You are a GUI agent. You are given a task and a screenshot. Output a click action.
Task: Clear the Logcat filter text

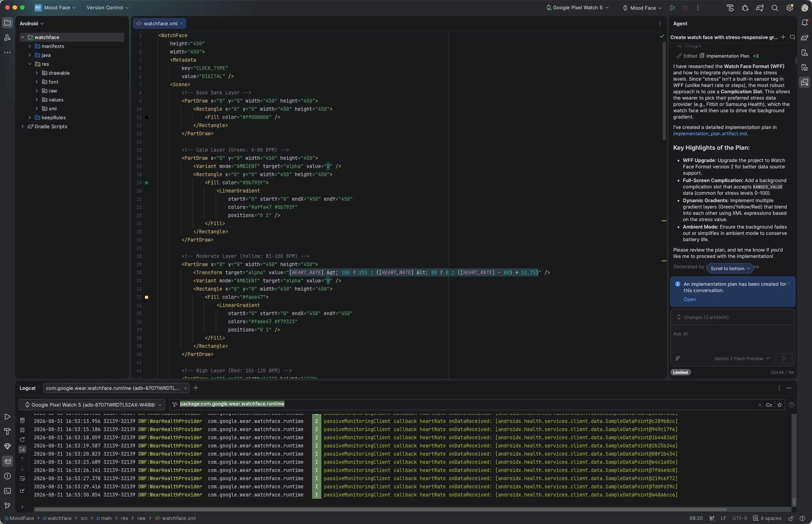click(x=760, y=405)
